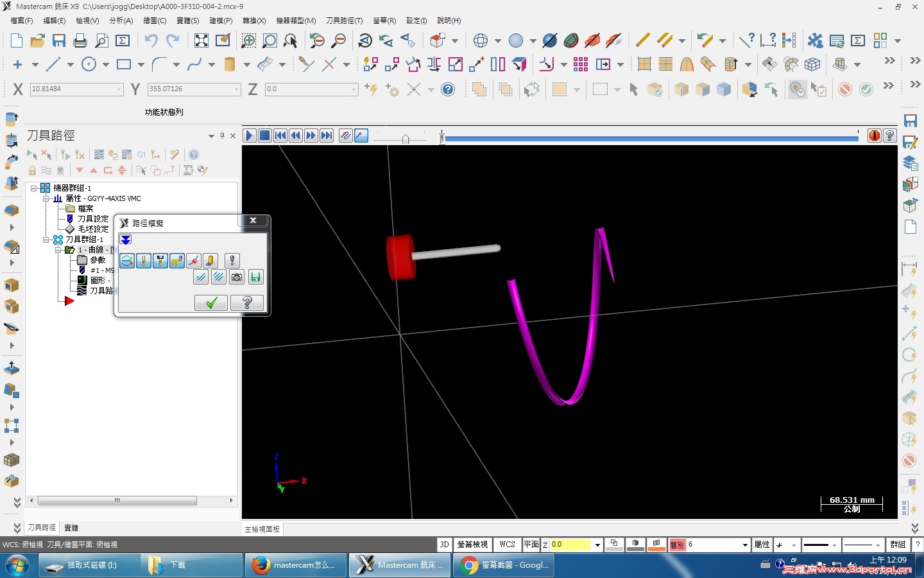Undo the last action
This screenshot has height=578, width=924.
pyautogui.click(x=151, y=40)
